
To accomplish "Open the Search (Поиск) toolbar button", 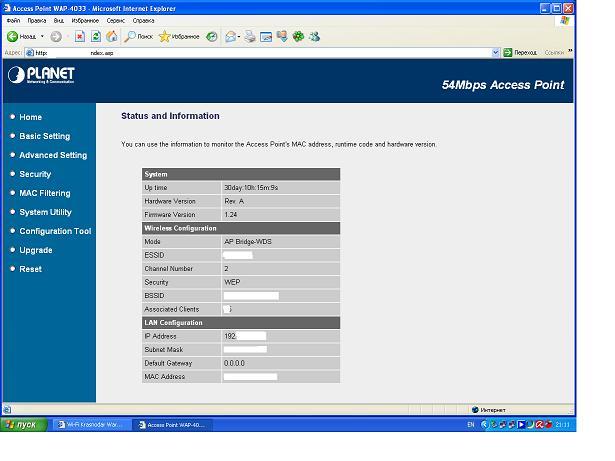I will click(x=138, y=36).
